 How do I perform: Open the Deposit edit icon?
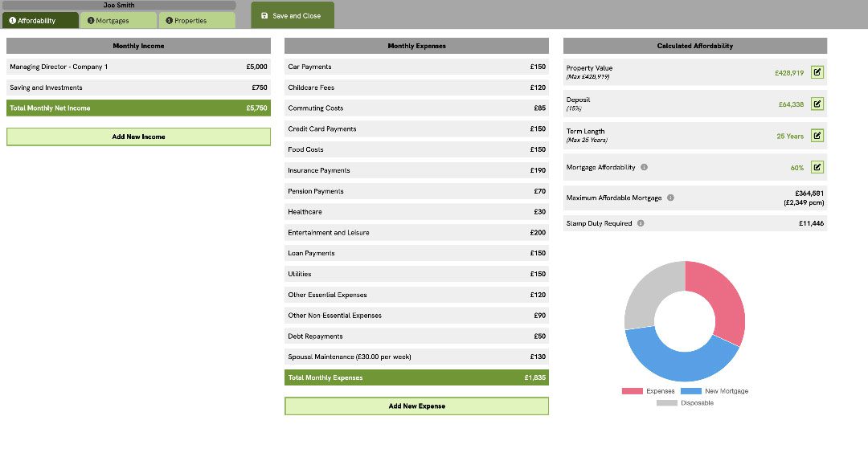817,104
